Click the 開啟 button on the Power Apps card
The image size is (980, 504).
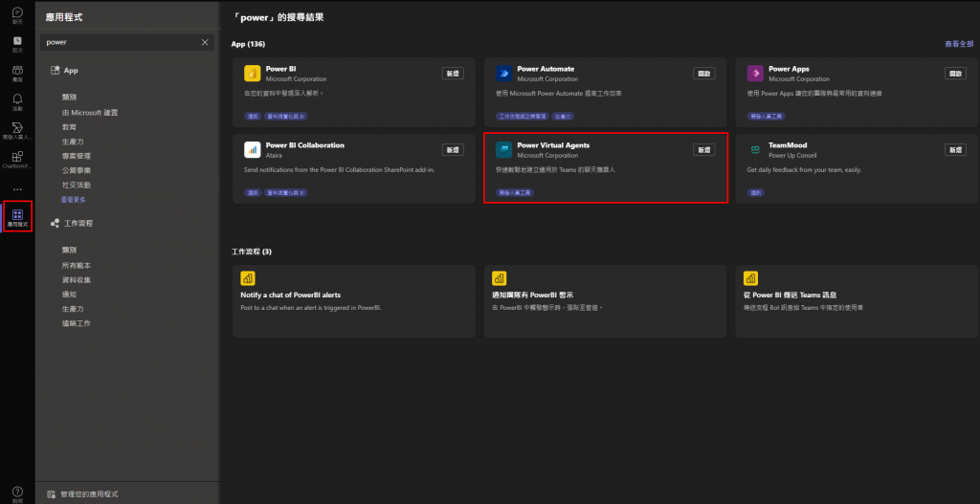pyautogui.click(x=956, y=74)
